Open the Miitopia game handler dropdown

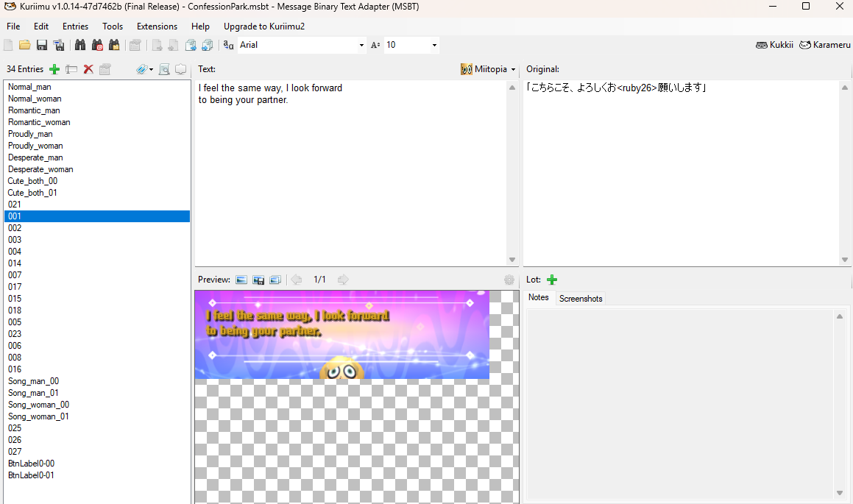click(x=489, y=69)
